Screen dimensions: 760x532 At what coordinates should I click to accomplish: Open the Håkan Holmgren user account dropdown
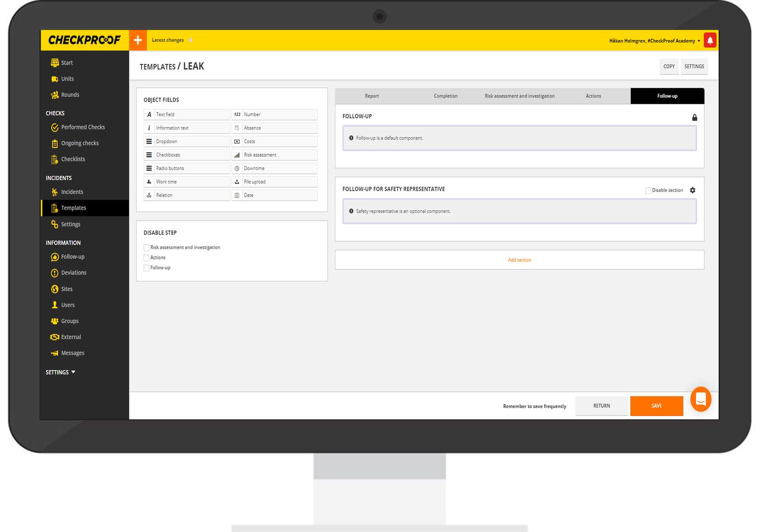point(655,41)
